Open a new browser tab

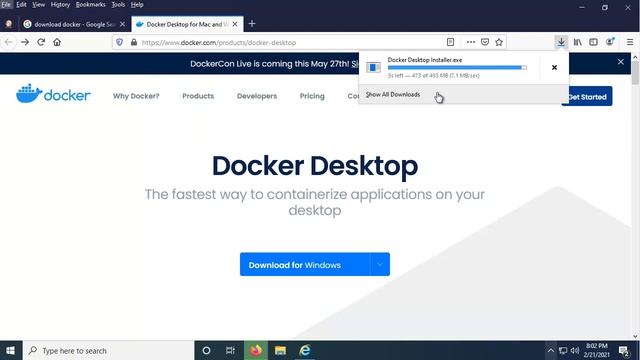pyautogui.click(x=252, y=24)
